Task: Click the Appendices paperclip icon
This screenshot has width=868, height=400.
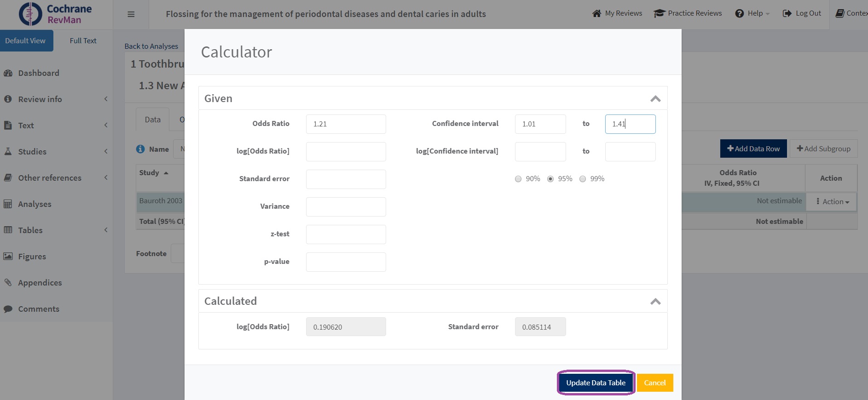Action: pos(8,283)
